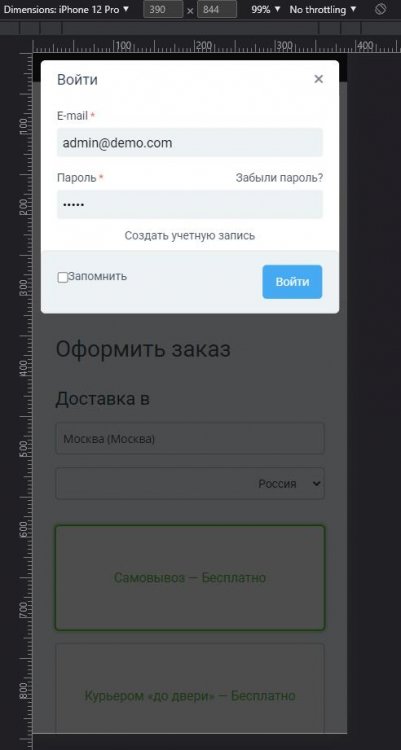Select the Самовывоз — Бесплатно delivery option
This screenshot has height=750, width=401.
190,578
